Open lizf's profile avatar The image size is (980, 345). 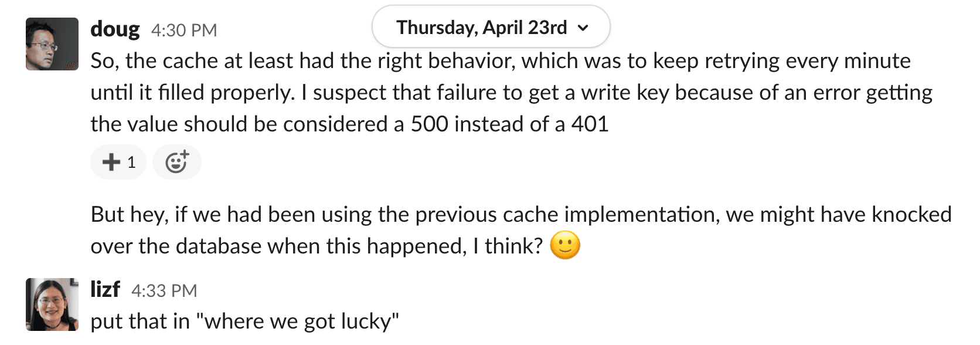52,305
